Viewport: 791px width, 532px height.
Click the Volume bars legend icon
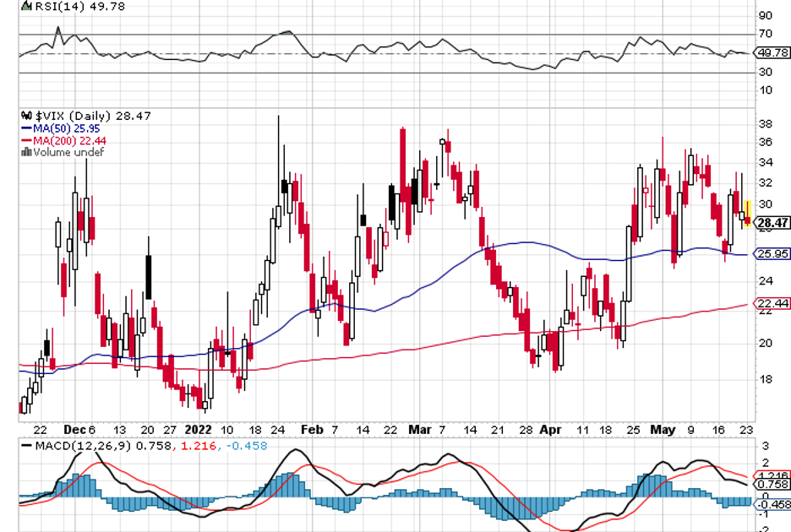click(x=27, y=153)
